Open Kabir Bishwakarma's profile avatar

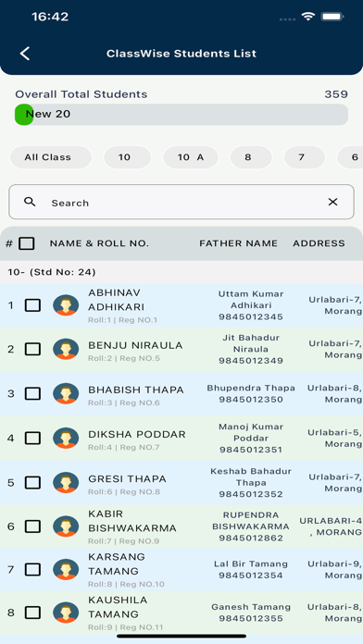[66, 526]
